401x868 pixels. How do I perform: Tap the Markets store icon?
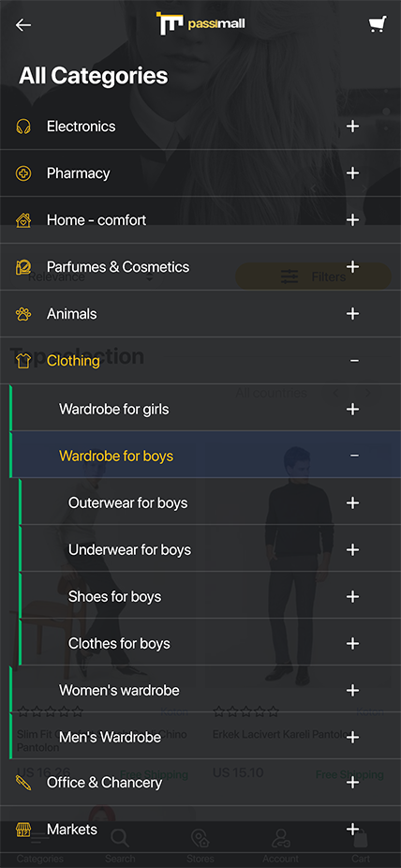(x=23, y=830)
